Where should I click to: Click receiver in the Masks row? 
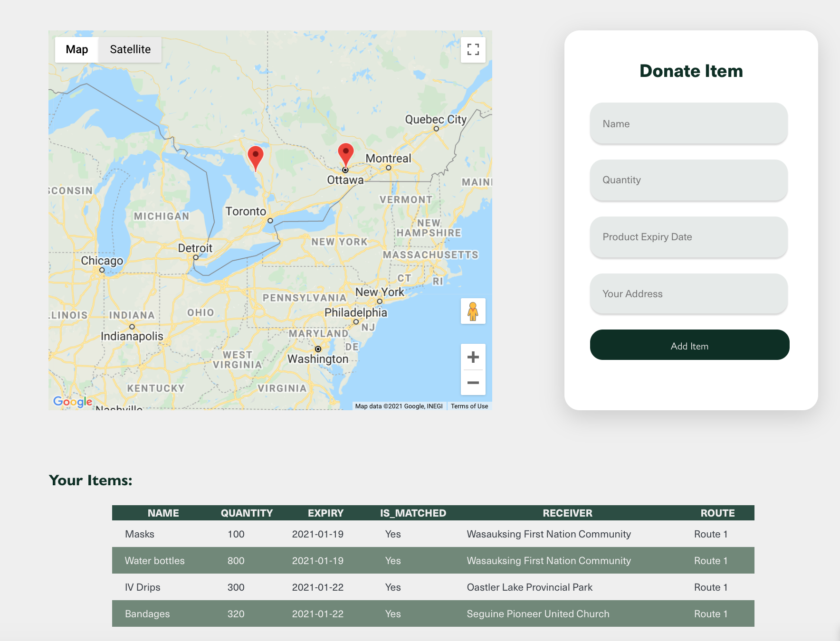tap(549, 534)
